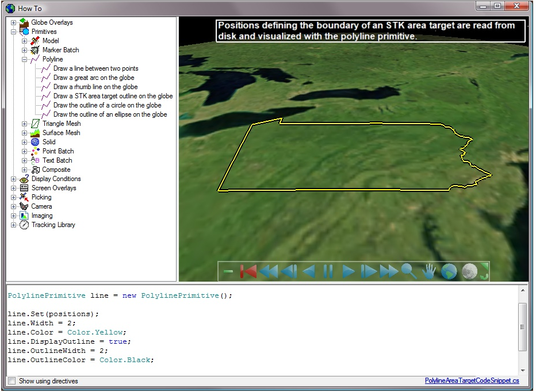
Task: Expand the Text Batch node
Action: click(x=24, y=160)
